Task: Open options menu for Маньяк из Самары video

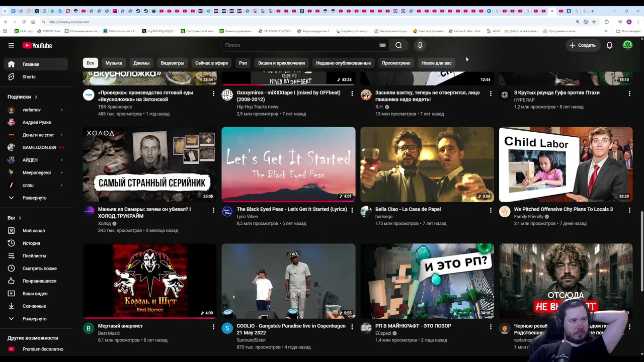Action: click(x=213, y=210)
